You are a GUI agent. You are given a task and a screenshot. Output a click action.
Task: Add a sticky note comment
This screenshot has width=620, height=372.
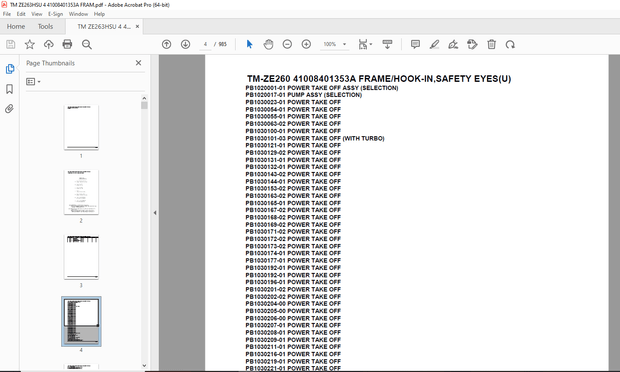(415, 44)
